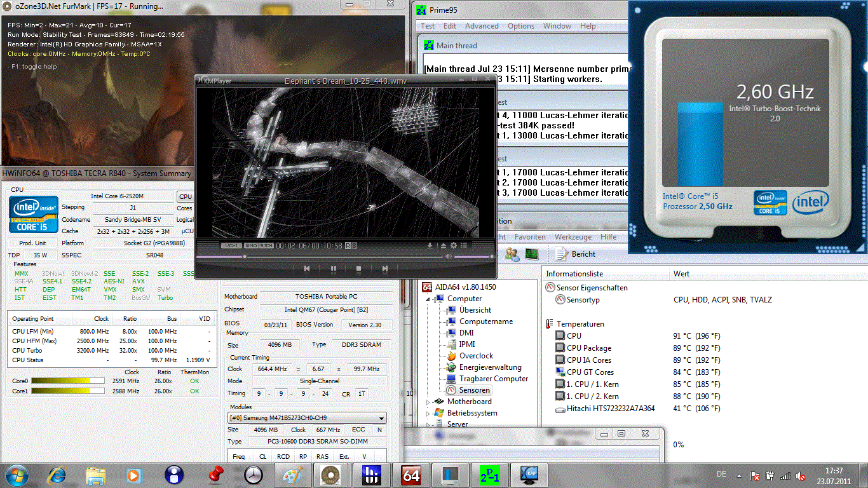Click the red pushpin taskbar icon
Viewport: 868px width, 488px height.
point(215,474)
